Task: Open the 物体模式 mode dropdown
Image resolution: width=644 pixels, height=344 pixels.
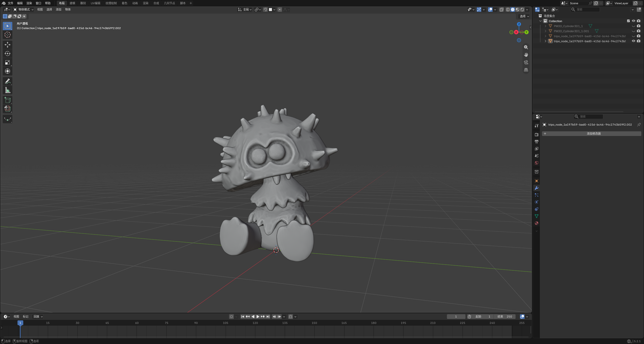Action: 23,10
